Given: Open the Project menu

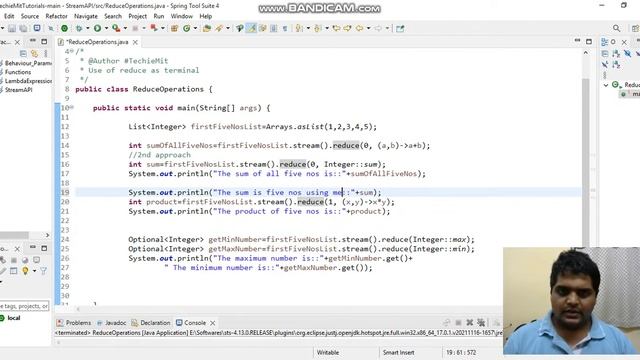Looking at the screenshot, I should pyautogui.click(x=138, y=16).
